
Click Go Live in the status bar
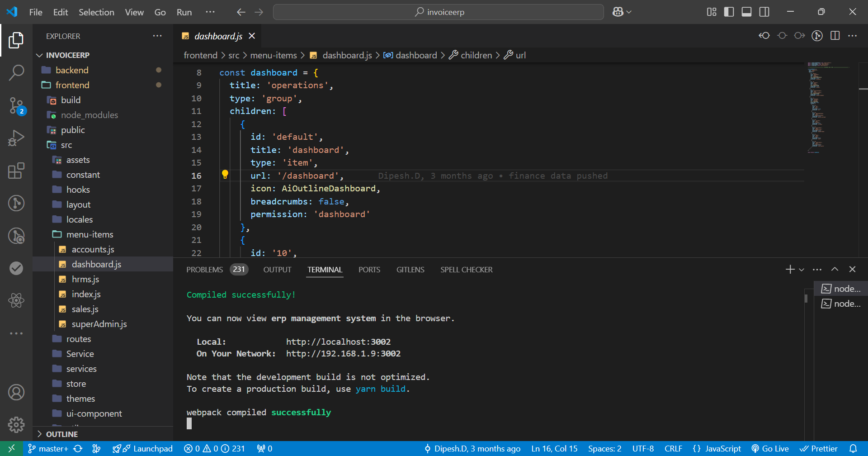[x=770, y=448]
